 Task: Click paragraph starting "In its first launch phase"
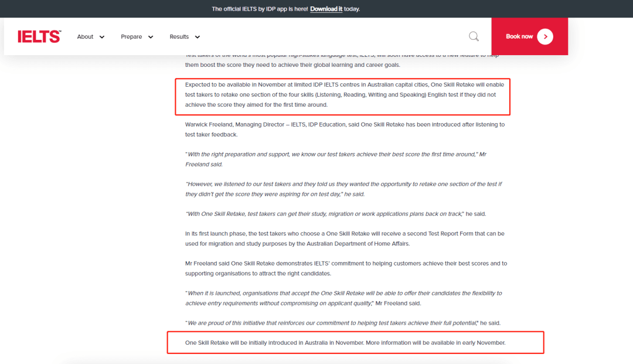click(x=345, y=239)
